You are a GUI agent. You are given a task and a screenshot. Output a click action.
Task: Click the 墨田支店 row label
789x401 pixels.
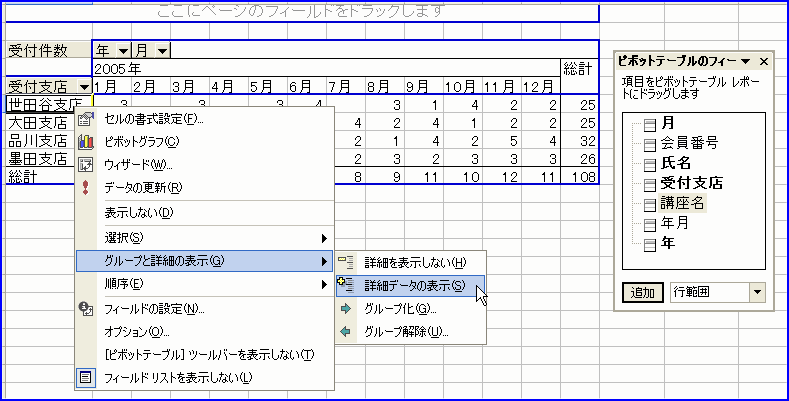click(40, 158)
